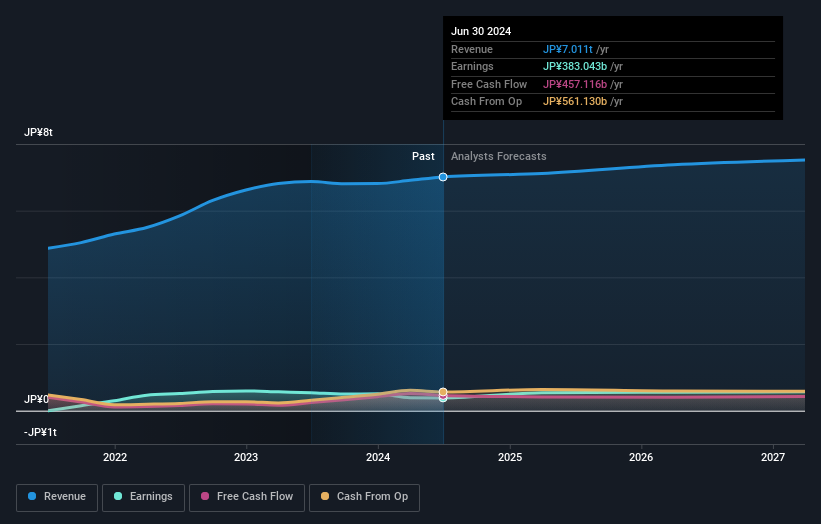The height and width of the screenshot is (524, 821).
Task: Click the -JP¥1t axis label
Action: click(40, 432)
